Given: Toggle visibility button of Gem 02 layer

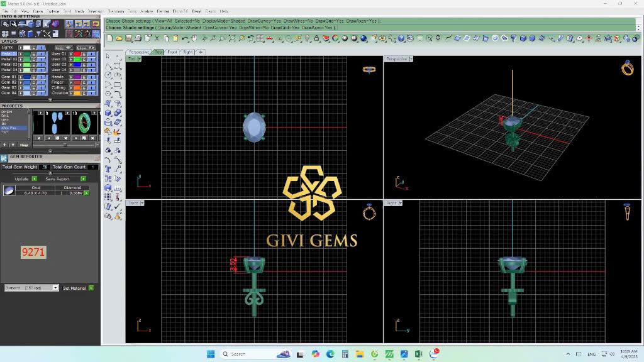Looking at the screenshot, I should coord(41,82).
